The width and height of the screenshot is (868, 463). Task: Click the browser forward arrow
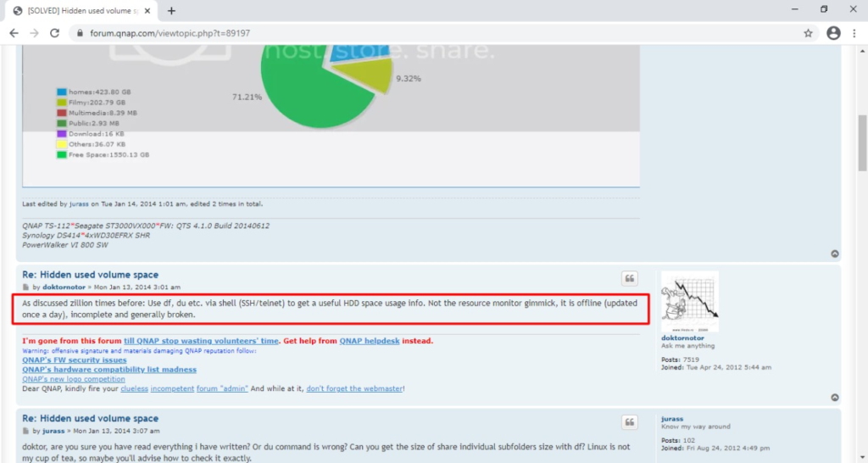point(34,33)
